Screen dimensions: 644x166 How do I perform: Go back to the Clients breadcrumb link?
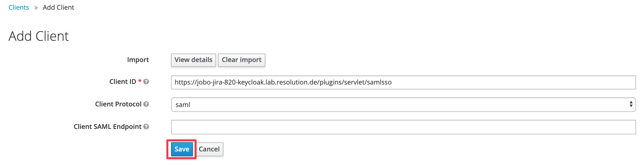tap(19, 7)
